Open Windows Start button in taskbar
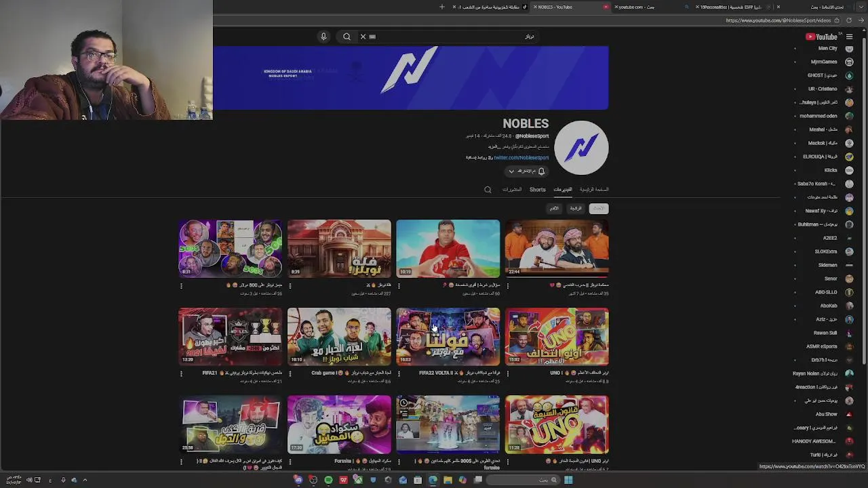This screenshot has height=488, width=868. pyautogui.click(x=568, y=480)
